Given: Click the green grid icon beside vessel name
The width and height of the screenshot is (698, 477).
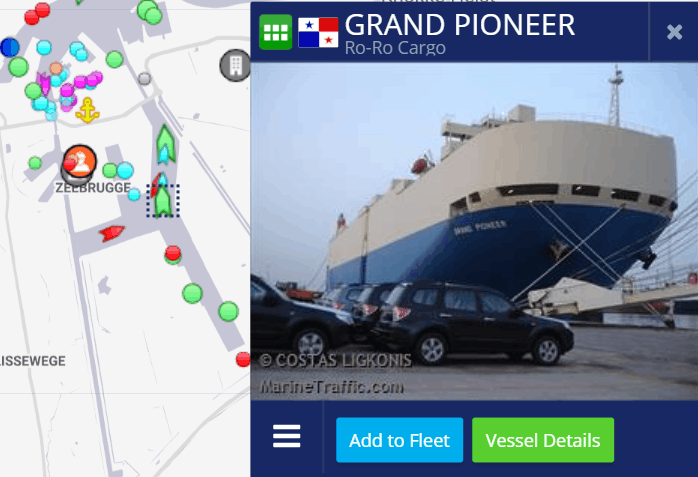Looking at the screenshot, I should [x=276, y=32].
